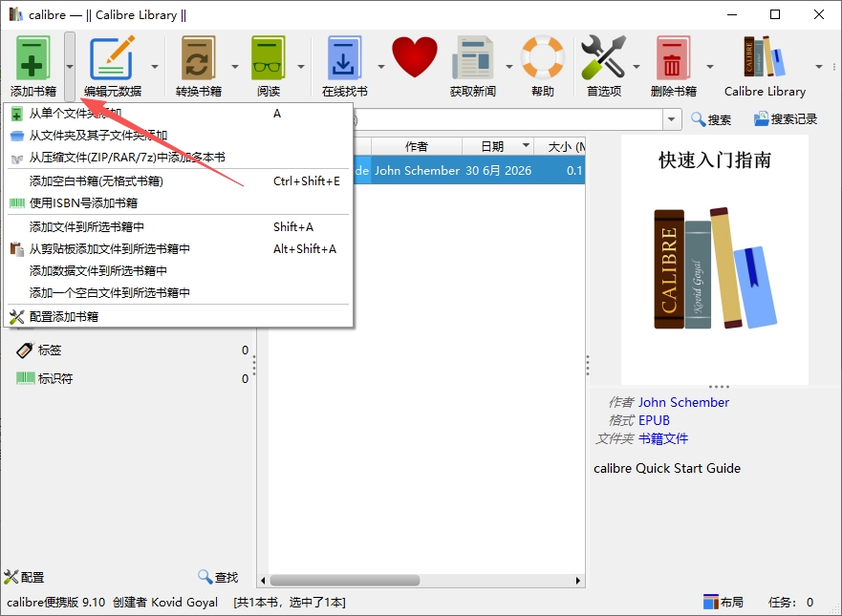
Task: Sort by the 日期 column header
Action: (497, 146)
